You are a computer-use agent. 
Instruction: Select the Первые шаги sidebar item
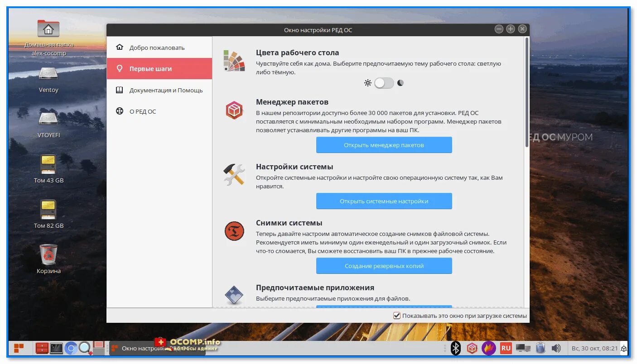[x=159, y=69]
